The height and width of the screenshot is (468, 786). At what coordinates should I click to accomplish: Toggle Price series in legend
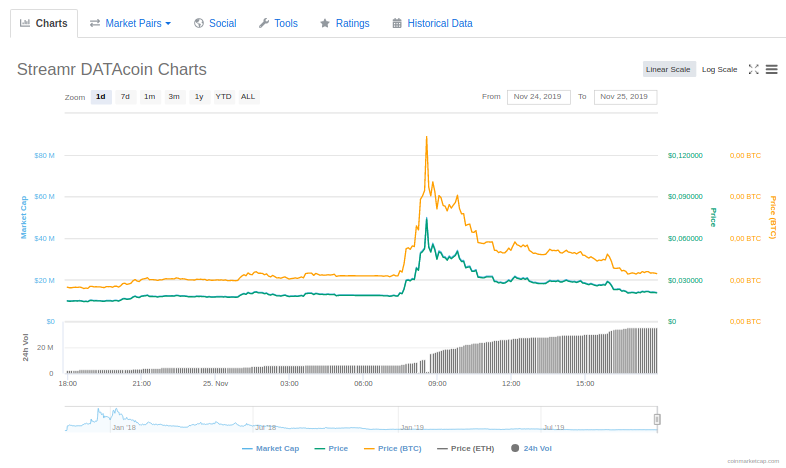[x=331, y=448]
